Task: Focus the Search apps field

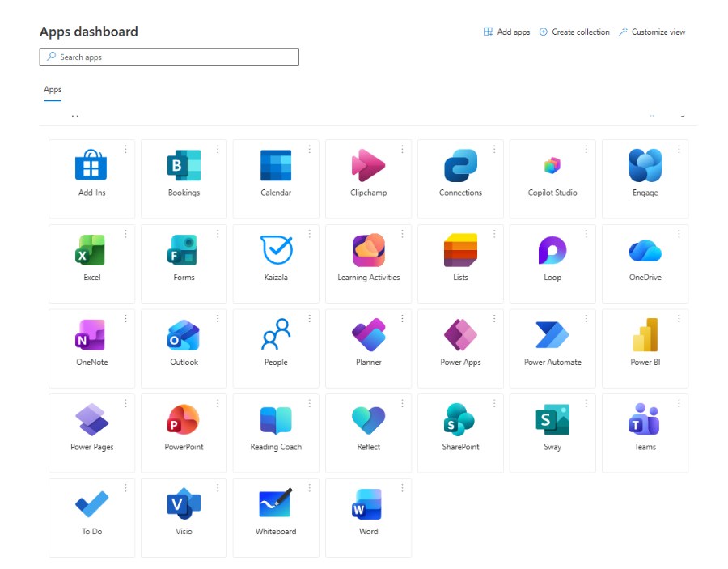Action: click(169, 57)
